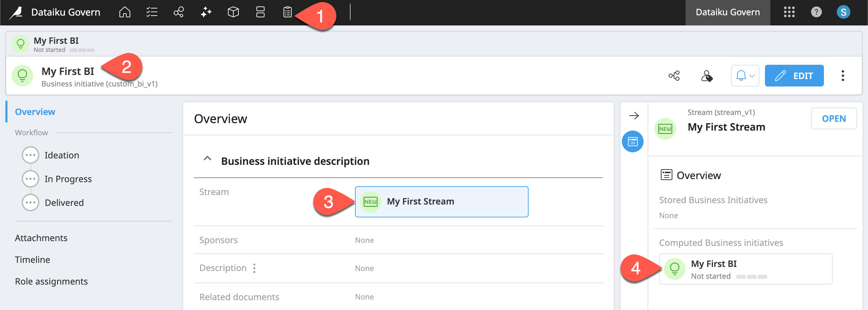
Task: Collapse the right side panel arrow
Action: [634, 116]
